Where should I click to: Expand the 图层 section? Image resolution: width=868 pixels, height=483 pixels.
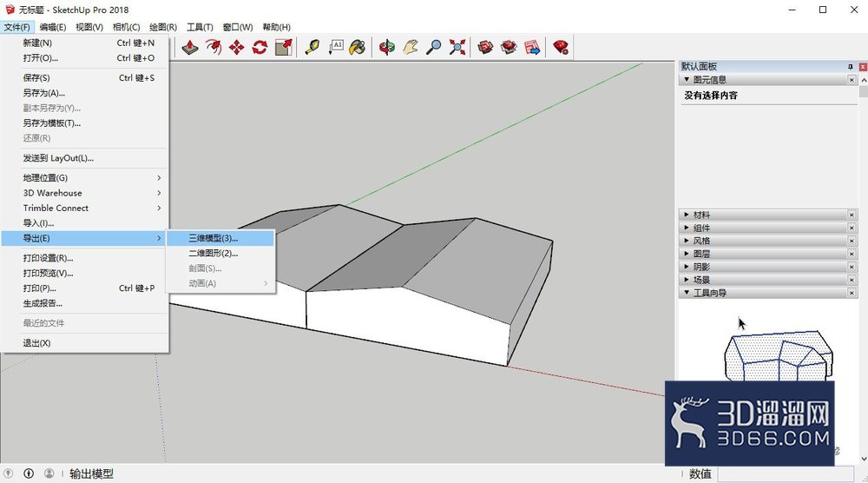tap(687, 254)
